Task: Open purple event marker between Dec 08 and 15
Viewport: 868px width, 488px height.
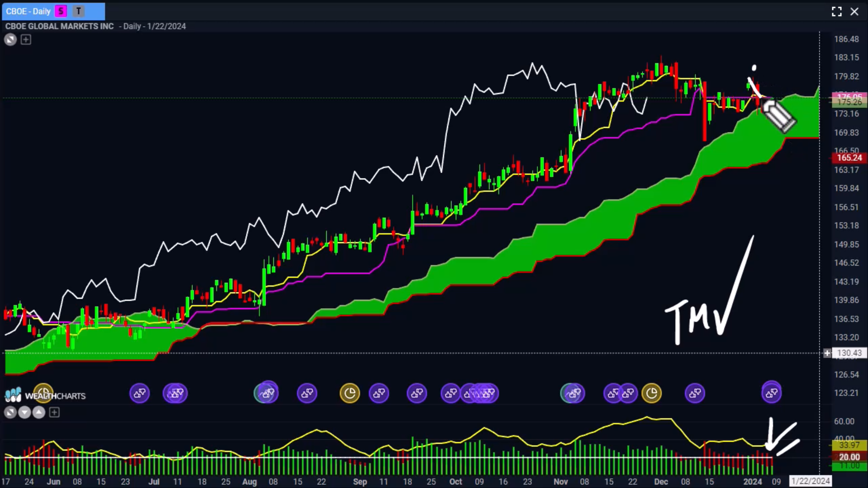Action: coord(695,393)
